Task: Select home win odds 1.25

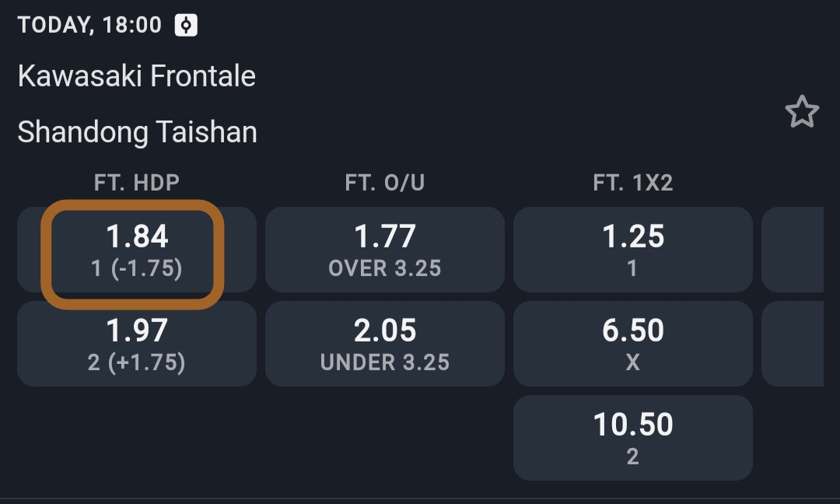Action: [632, 249]
